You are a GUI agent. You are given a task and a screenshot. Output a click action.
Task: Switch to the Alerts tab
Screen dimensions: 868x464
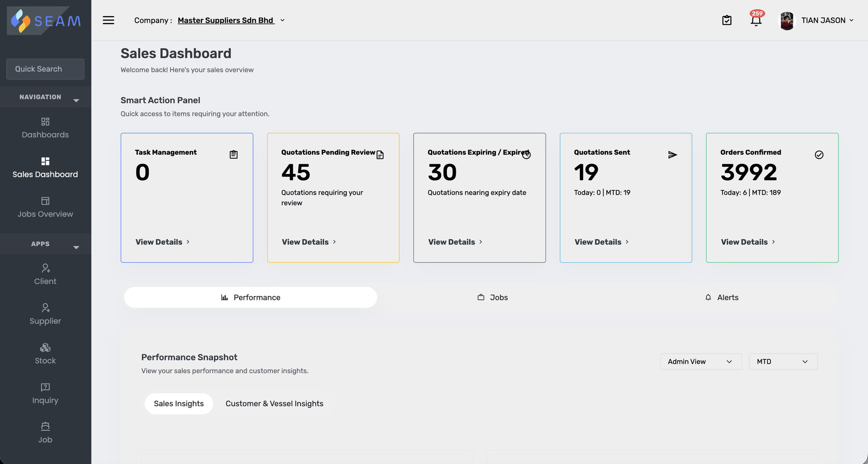[x=722, y=298]
